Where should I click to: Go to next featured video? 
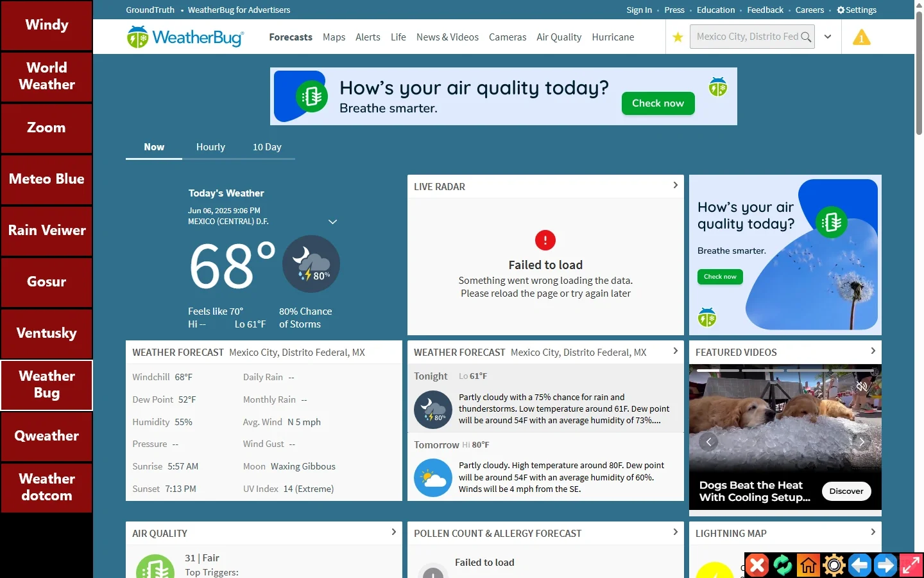pos(862,441)
